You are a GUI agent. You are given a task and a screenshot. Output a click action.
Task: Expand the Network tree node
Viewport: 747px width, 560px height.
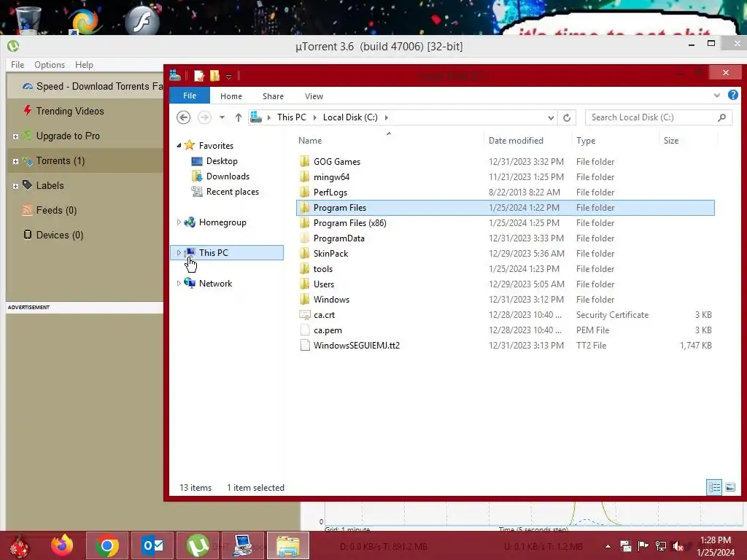(179, 283)
